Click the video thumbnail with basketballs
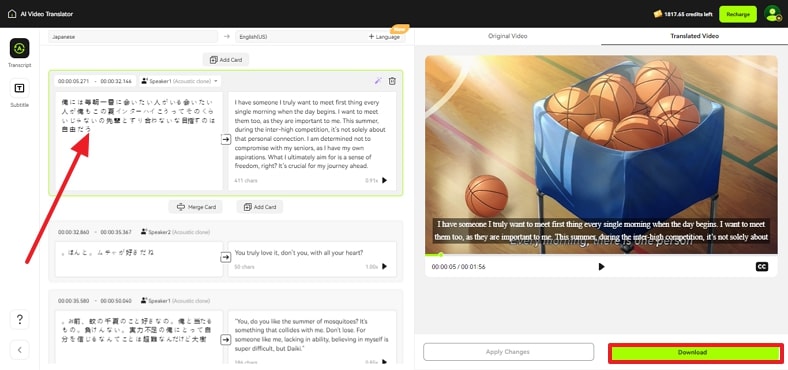The height and width of the screenshot is (370, 788). pos(601,155)
